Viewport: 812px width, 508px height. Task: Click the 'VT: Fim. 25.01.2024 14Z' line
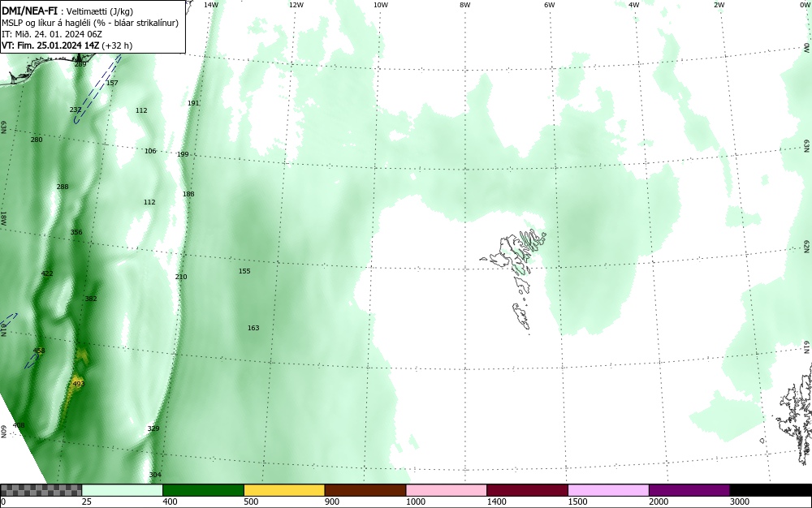(x=50, y=45)
